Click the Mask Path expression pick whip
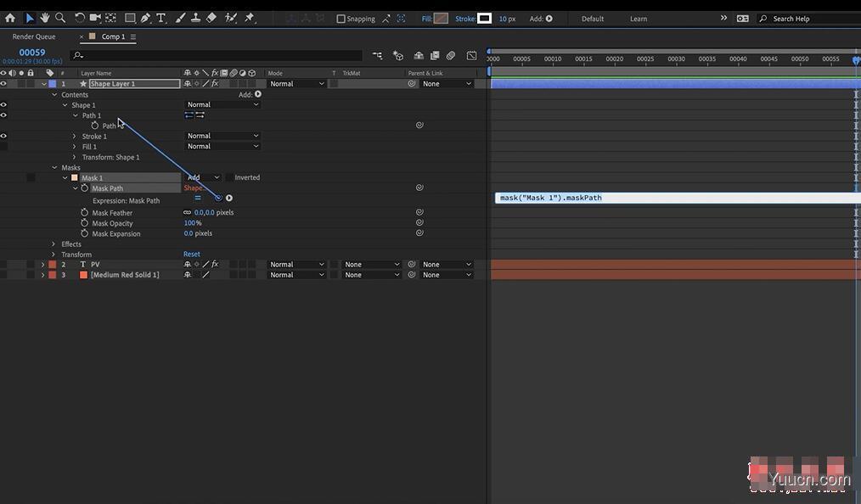The width and height of the screenshot is (861, 504). (218, 198)
